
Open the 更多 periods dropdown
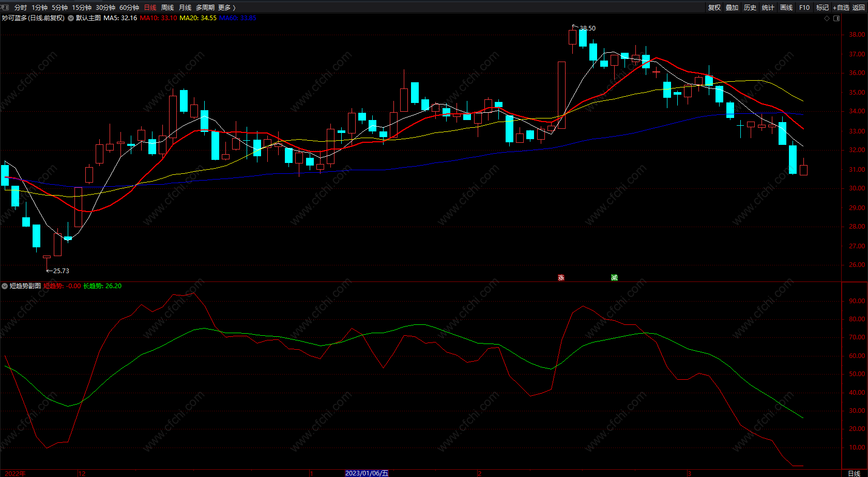tap(226, 7)
